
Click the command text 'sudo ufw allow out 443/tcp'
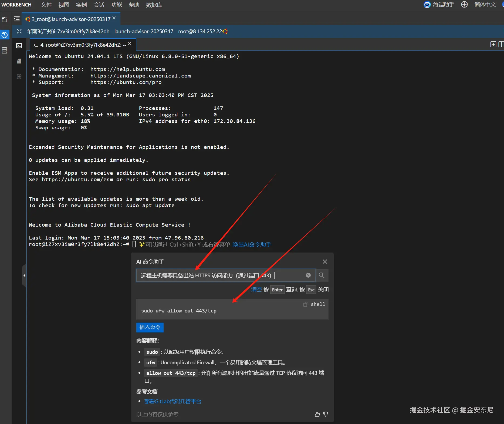point(179,311)
